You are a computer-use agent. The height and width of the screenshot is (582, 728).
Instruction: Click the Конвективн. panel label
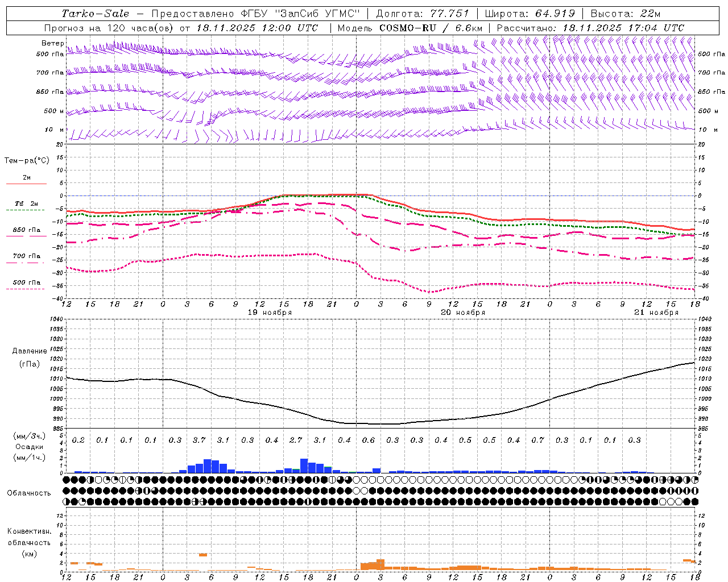point(29,531)
